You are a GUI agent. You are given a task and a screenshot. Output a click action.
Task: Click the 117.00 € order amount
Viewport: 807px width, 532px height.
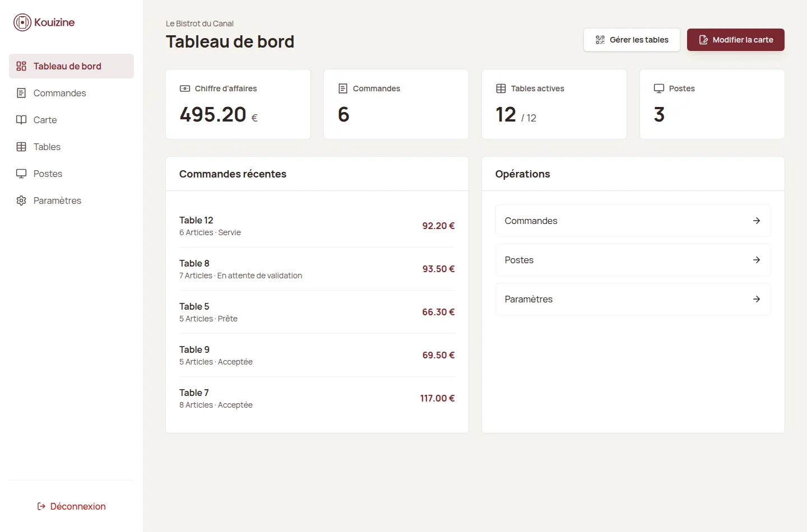tap(437, 398)
